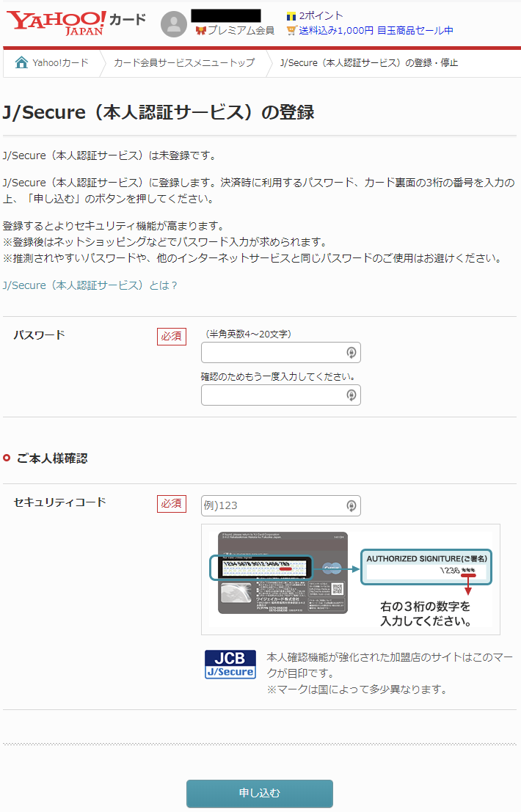Click the 申し込む submit button
The width and height of the screenshot is (521, 812).
point(260,794)
